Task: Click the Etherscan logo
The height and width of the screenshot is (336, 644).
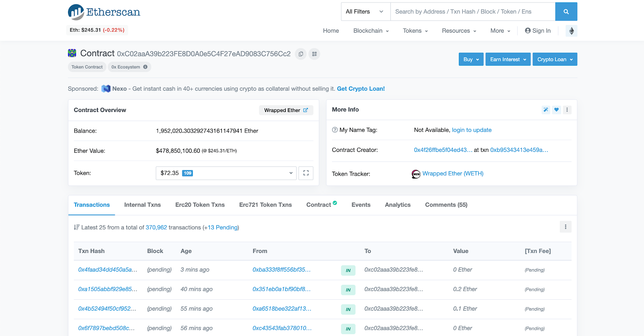Action: pyautogui.click(x=104, y=12)
